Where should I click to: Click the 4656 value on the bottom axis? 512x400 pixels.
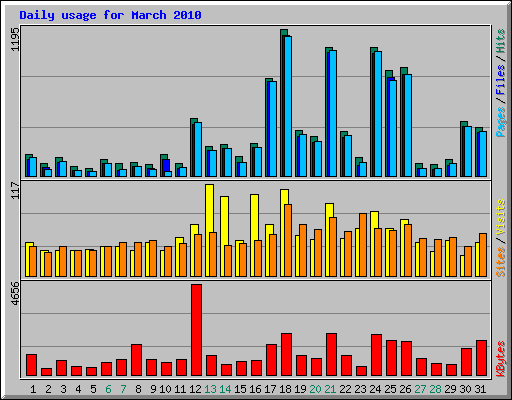coord(15,294)
